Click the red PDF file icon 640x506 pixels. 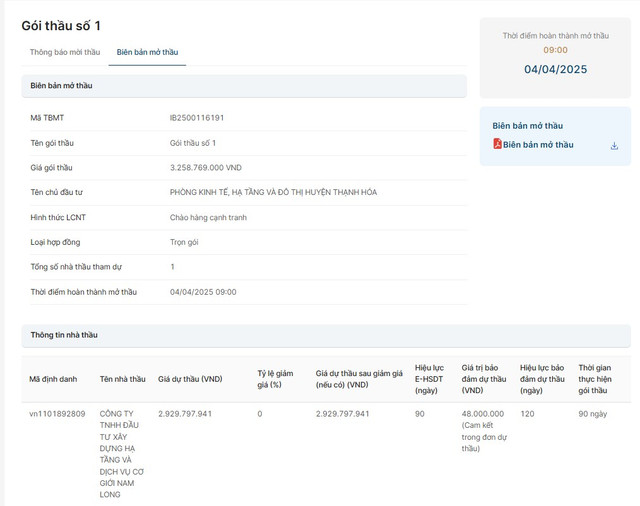[x=497, y=144]
